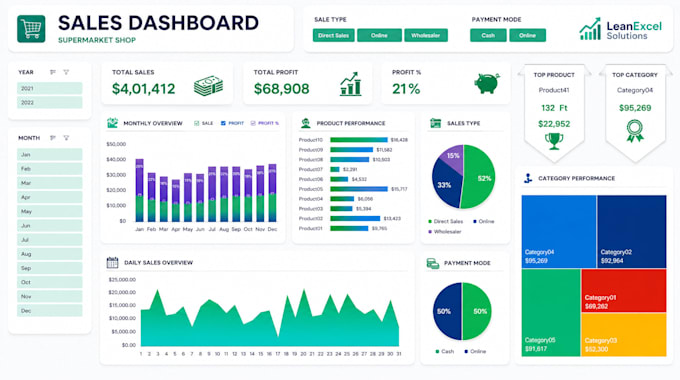Toggle the PROFIT % checkbox in Monthly Overview
The image size is (680, 380).
[253, 123]
